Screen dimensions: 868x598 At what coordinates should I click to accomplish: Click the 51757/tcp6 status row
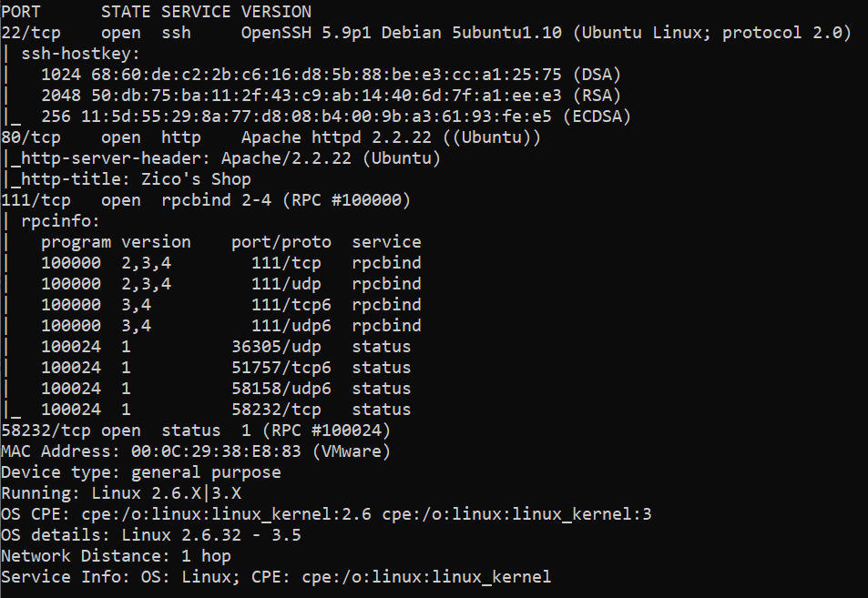point(226,368)
